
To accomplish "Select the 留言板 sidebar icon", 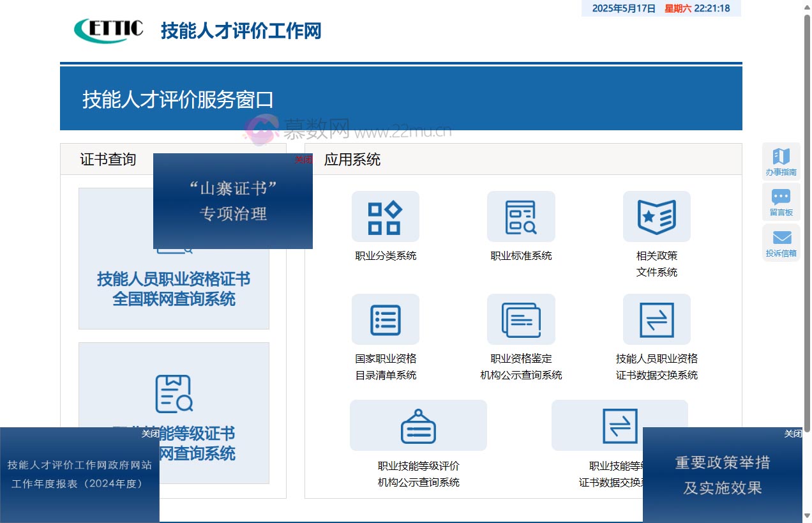I will (781, 201).
